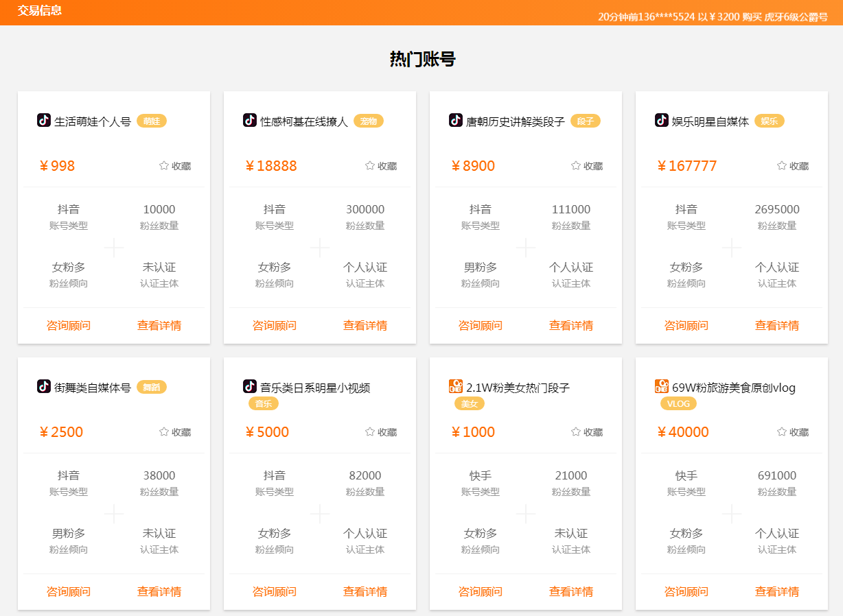Click 咨询顾问 on 唐朝历史讲解类段子 card

click(481, 326)
